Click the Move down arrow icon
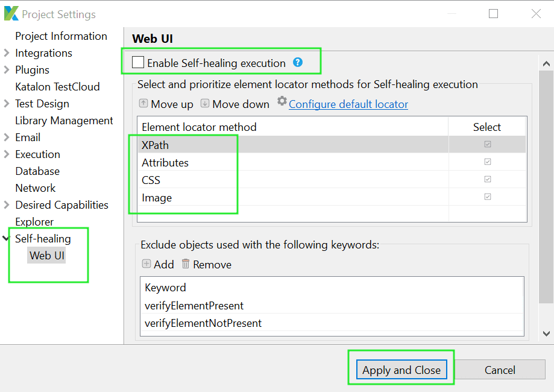This screenshot has height=392, width=554. (204, 103)
